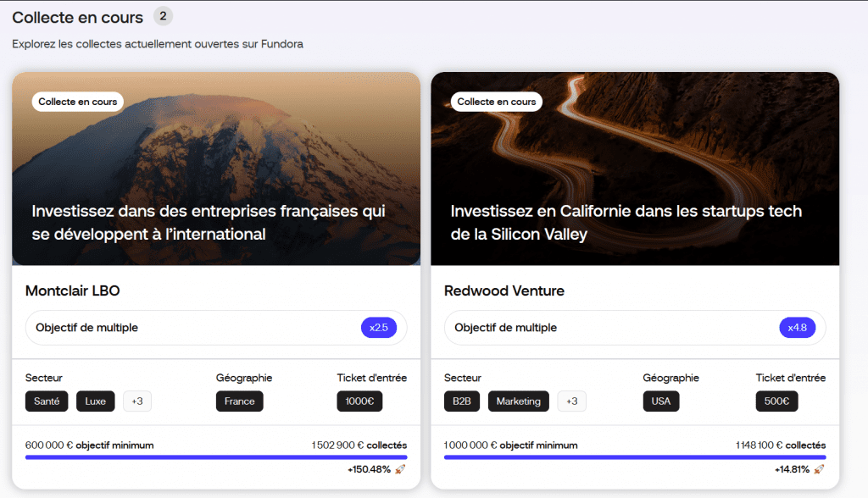Click the collecte count badge showing 2
This screenshot has width=868, height=498.
[x=163, y=16]
